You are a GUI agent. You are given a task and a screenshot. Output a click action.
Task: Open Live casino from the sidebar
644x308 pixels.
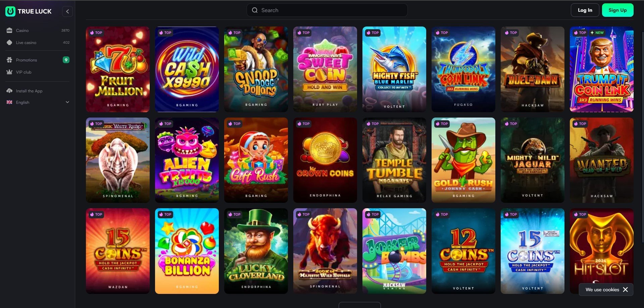(x=38, y=43)
